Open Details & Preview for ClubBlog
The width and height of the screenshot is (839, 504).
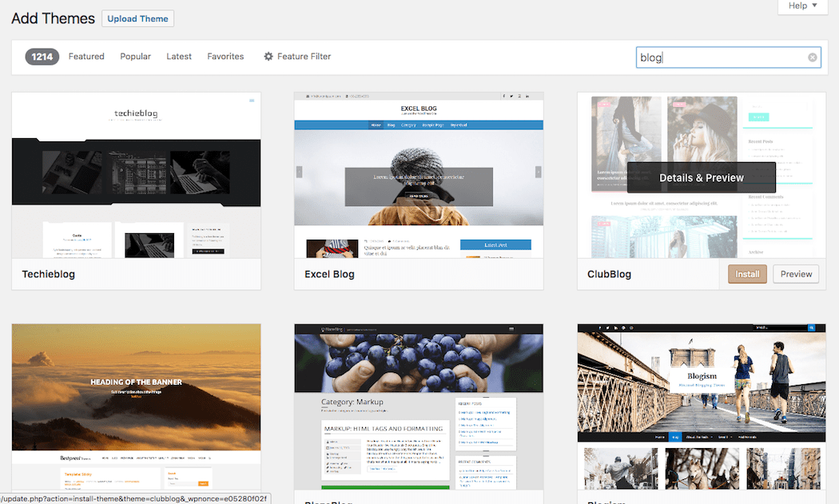[x=701, y=177]
